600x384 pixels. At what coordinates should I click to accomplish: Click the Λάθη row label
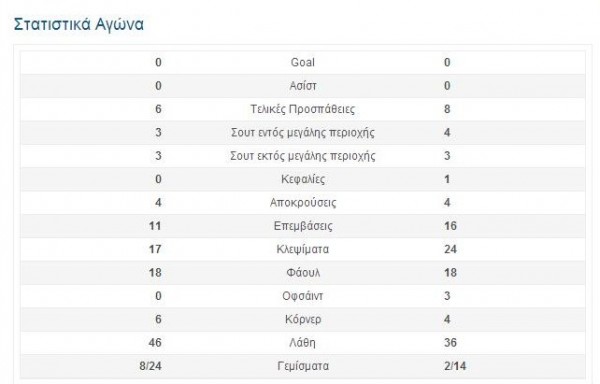point(303,343)
